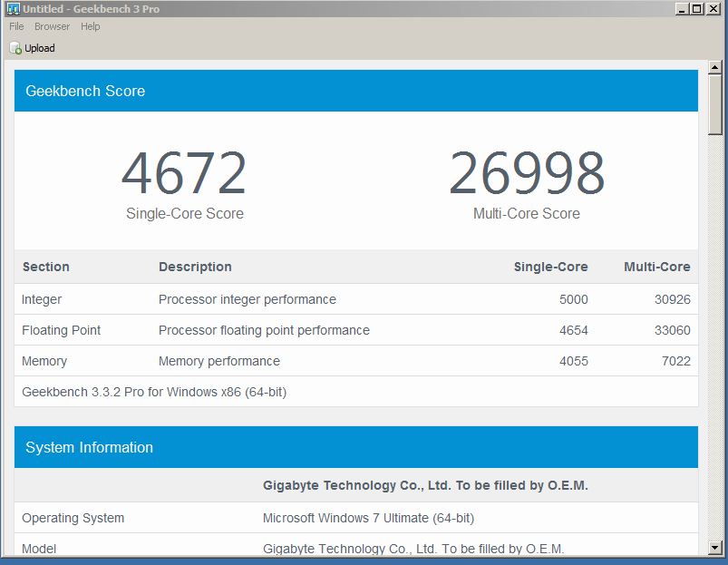The height and width of the screenshot is (565, 728).
Task: Open the Help menu
Action: click(90, 26)
